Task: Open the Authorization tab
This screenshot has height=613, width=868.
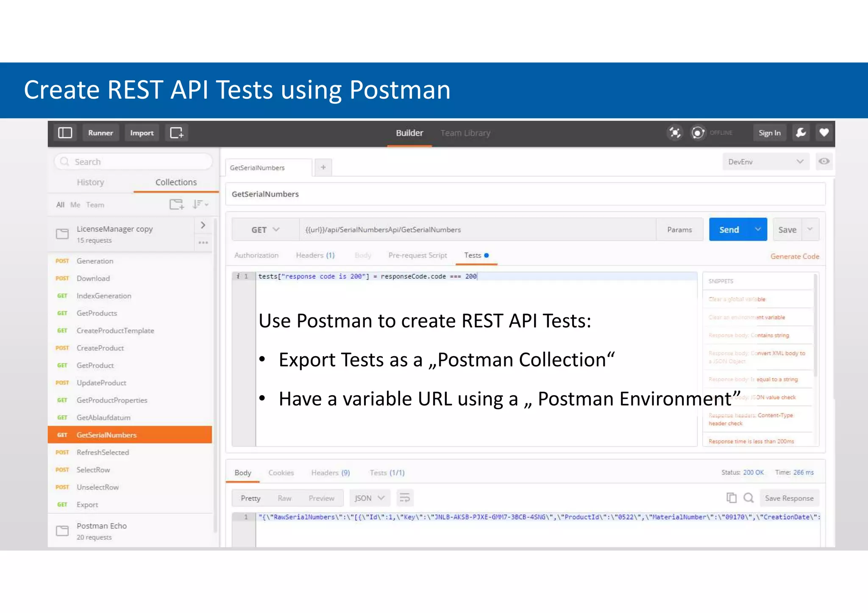Action: click(256, 255)
